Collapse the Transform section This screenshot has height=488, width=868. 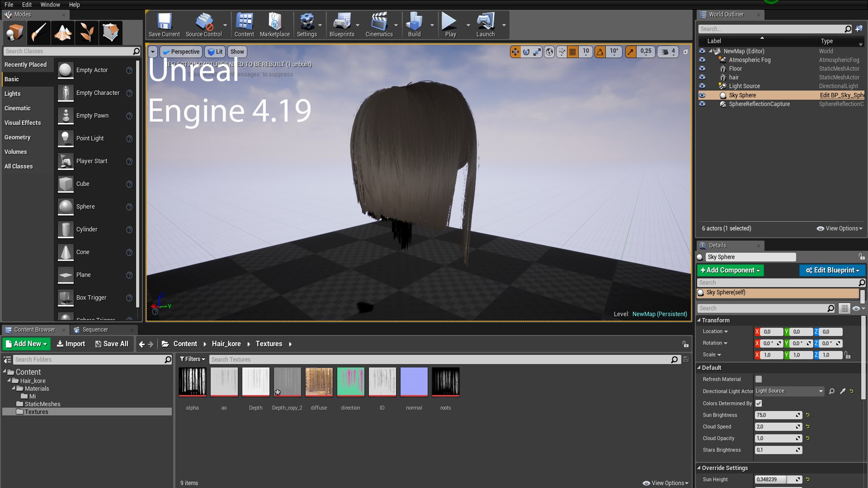pos(699,320)
